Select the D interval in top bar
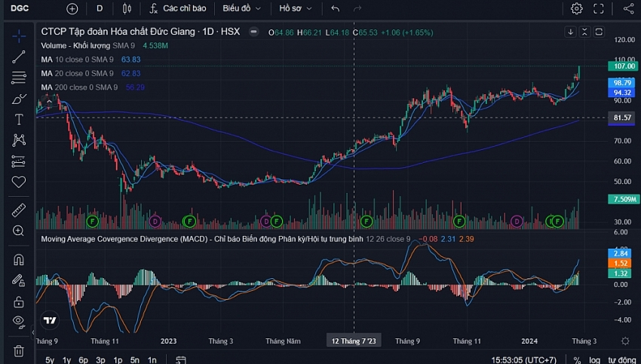 click(x=100, y=9)
